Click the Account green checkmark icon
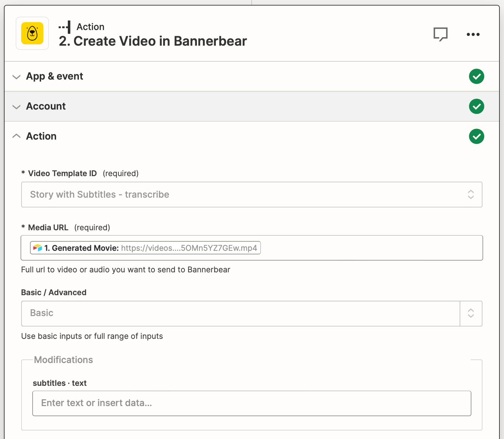504x439 pixels. (476, 106)
